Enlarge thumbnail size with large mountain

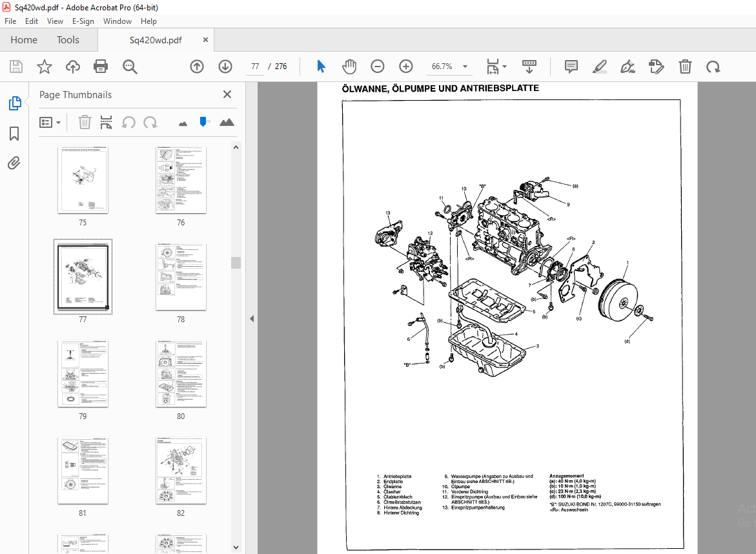pyautogui.click(x=227, y=122)
